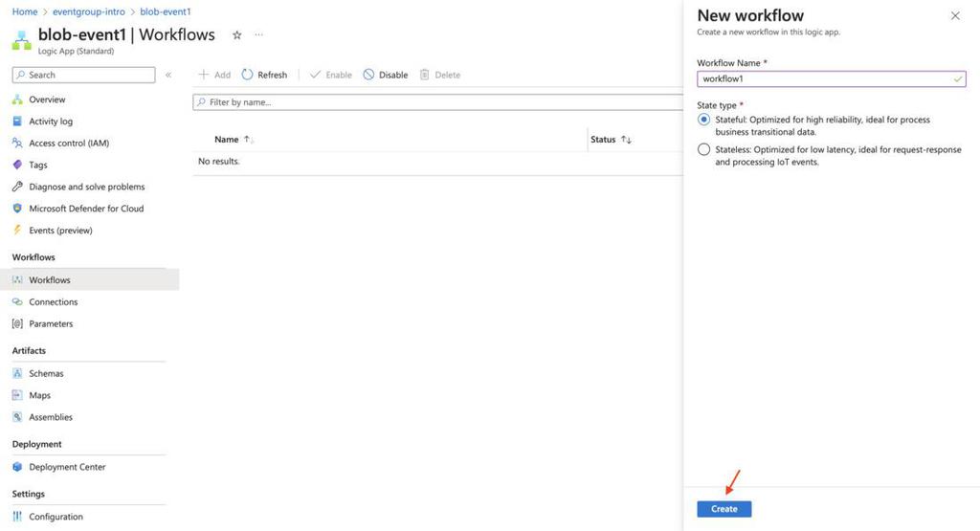Click the Enable toolbar button
The height and width of the screenshot is (531, 980).
[x=331, y=75]
